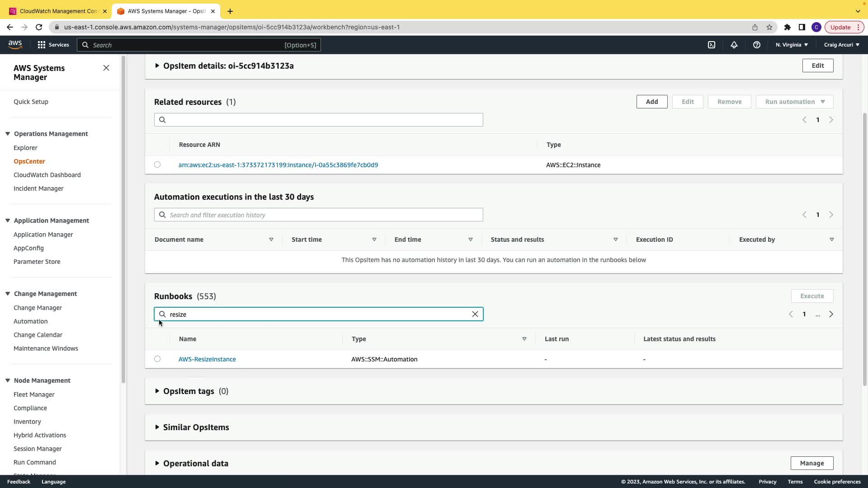This screenshot has width=868, height=488.
Task: Switch to the CloudWatch Management Console tab
Action: pyautogui.click(x=58, y=11)
